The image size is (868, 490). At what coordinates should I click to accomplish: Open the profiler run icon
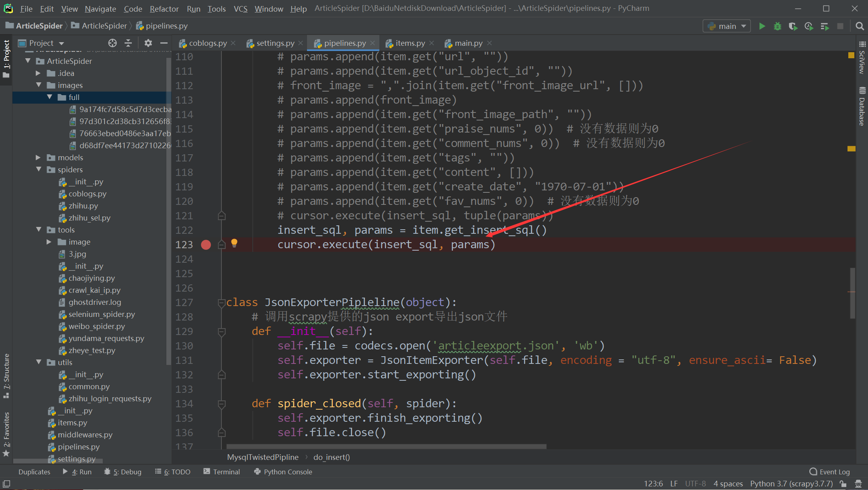(x=809, y=26)
